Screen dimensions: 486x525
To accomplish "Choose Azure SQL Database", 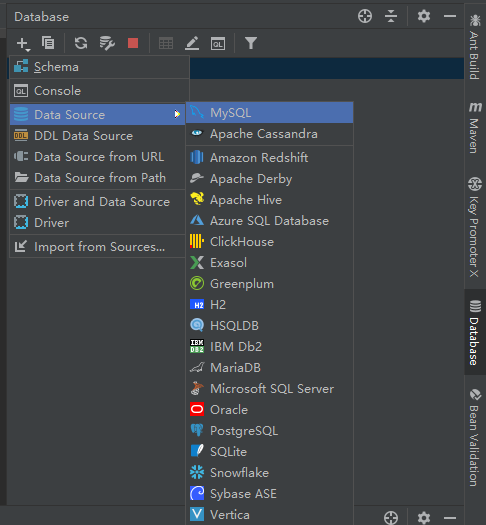I will 269,221.
